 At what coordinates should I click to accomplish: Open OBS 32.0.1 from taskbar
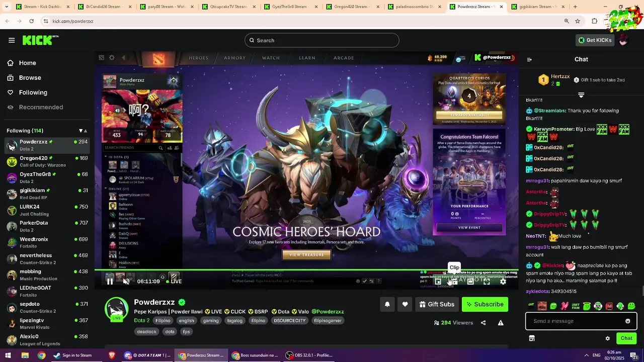click(x=309, y=355)
